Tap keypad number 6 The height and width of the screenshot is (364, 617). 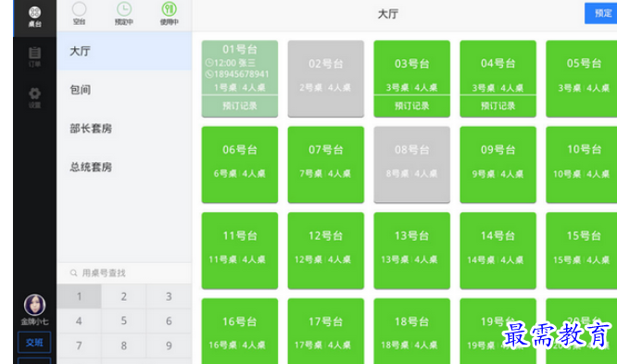pos(169,321)
